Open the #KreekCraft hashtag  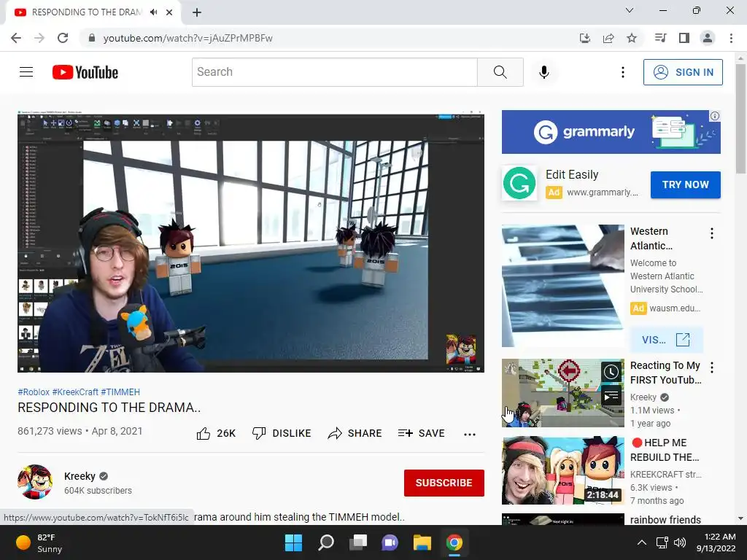click(x=75, y=392)
